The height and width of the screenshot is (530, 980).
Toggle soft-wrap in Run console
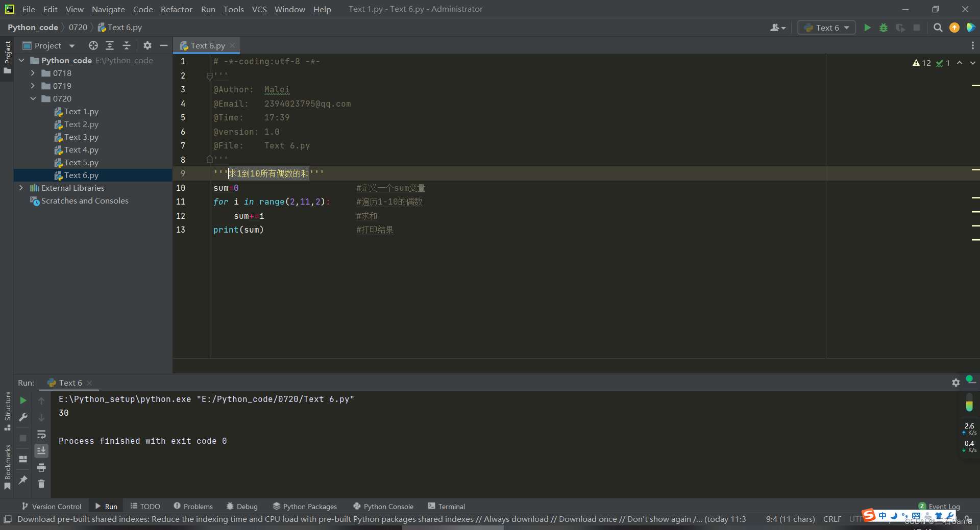click(x=41, y=435)
